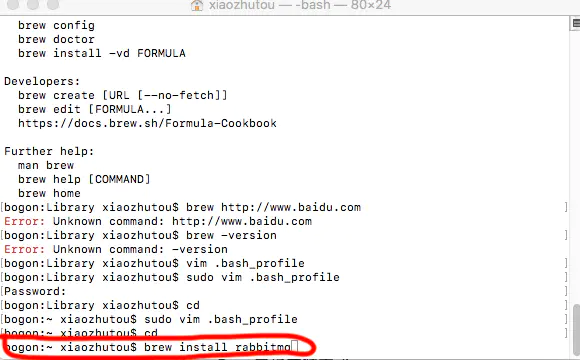The image size is (580, 360).
Task: Click the close window button
Action: pos(13,4)
